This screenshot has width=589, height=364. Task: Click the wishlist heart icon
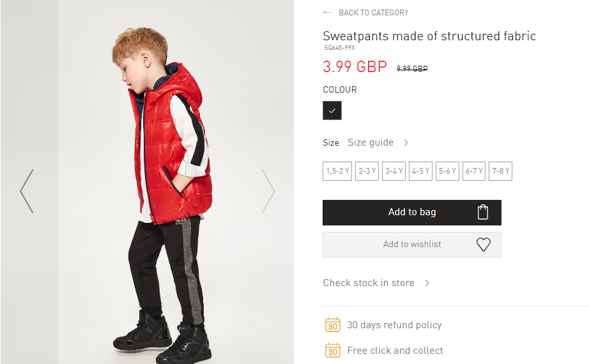(x=484, y=245)
